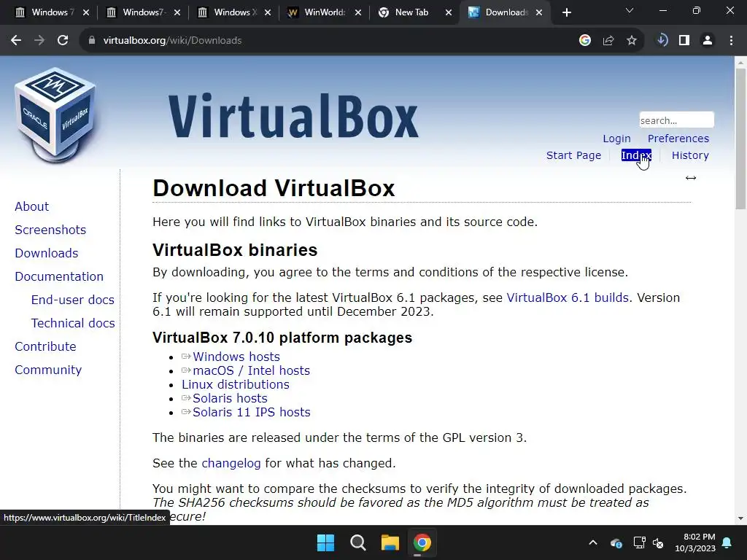Click the Windows Start button

[x=326, y=542]
